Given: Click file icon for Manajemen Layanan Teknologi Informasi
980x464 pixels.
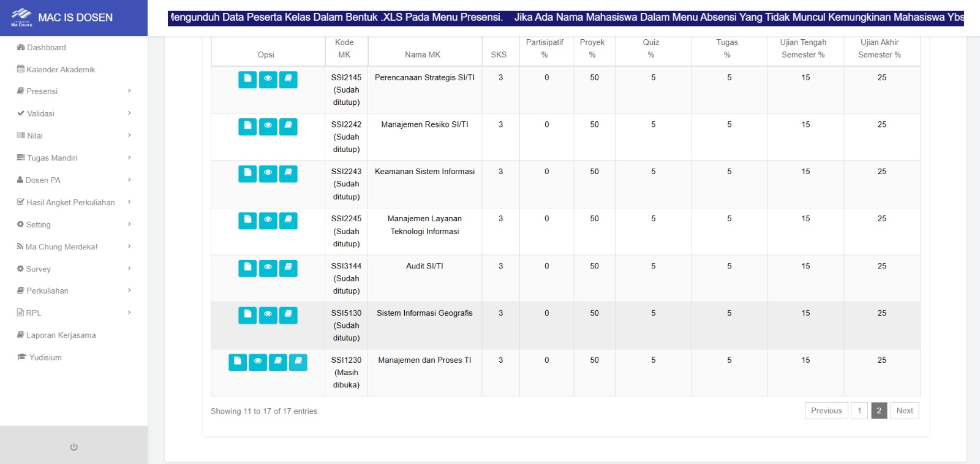Looking at the screenshot, I should point(247,221).
